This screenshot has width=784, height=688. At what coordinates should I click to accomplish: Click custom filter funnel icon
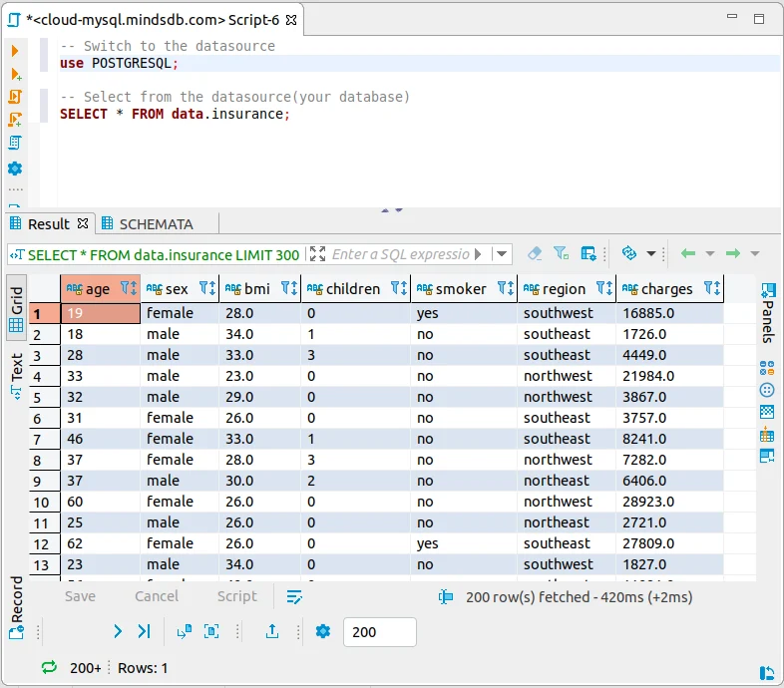pos(561,254)
